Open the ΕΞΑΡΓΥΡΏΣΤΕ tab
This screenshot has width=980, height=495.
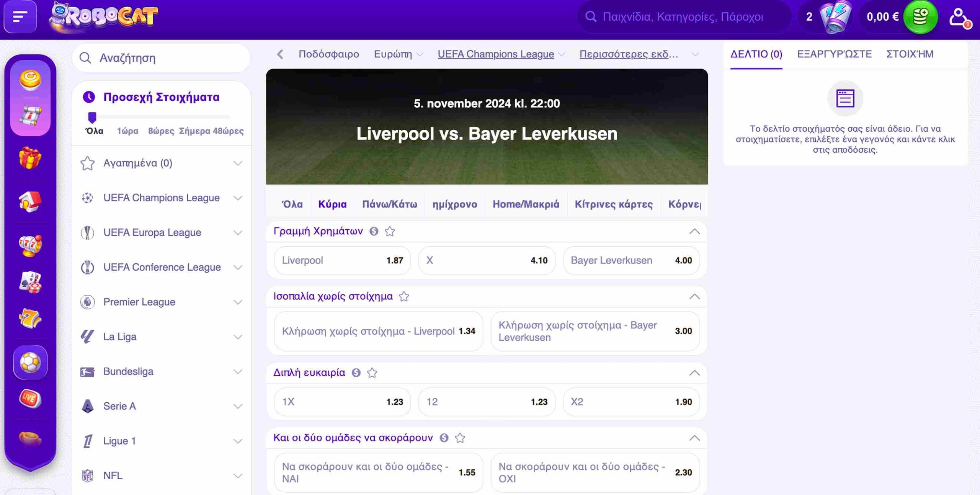834,54
